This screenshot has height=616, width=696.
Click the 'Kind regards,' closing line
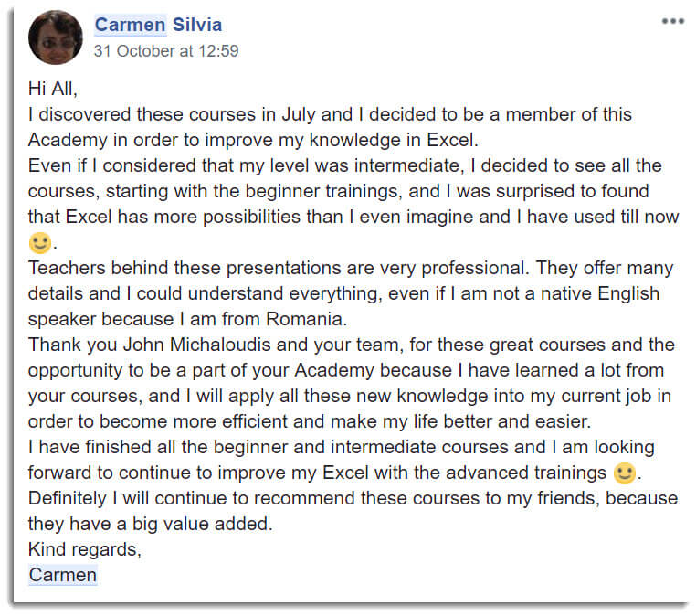point(85,549)
